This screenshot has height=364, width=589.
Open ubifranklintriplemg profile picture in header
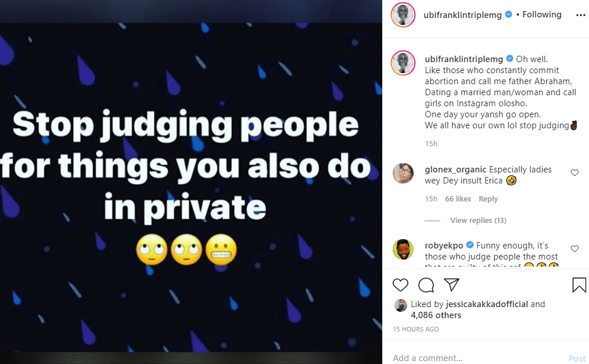(x=403, y=15)
